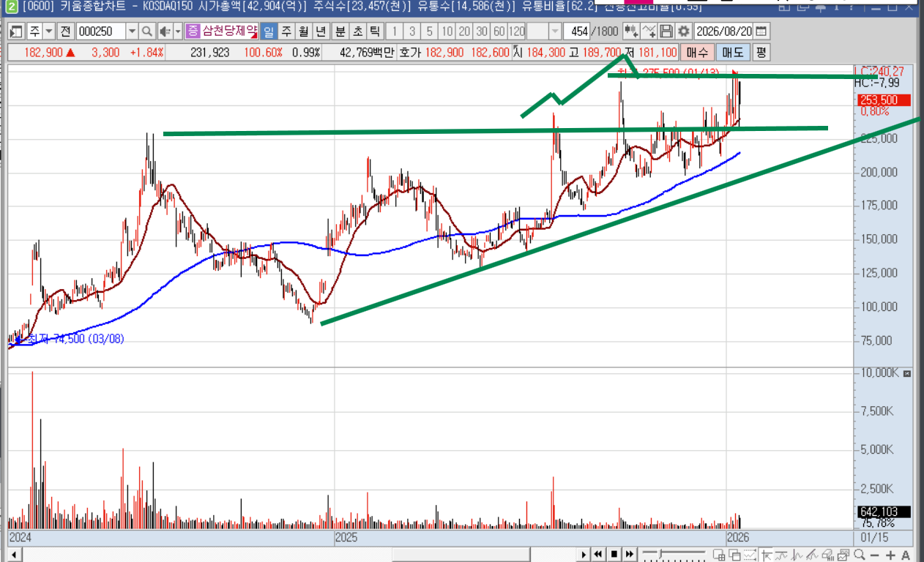Toggle the left panel layout icon
The height and width of the screenshot is (562, 924).
coord(16,31)
